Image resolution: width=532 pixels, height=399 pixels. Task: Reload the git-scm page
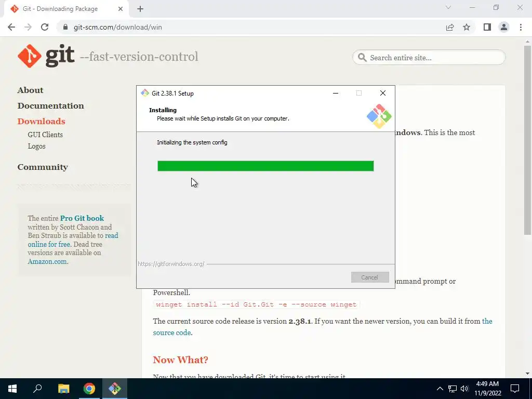(45, 27)
